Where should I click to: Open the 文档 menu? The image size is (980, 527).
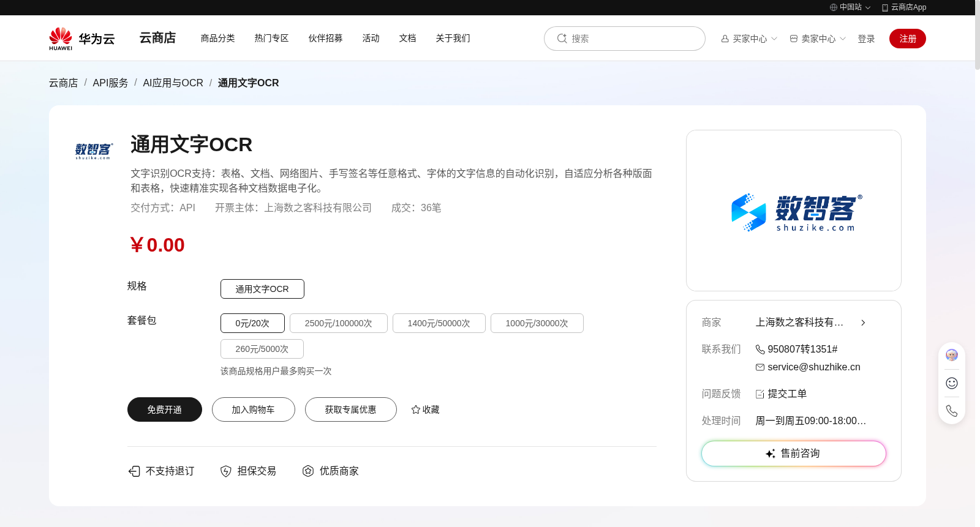(x=407, y=38)
